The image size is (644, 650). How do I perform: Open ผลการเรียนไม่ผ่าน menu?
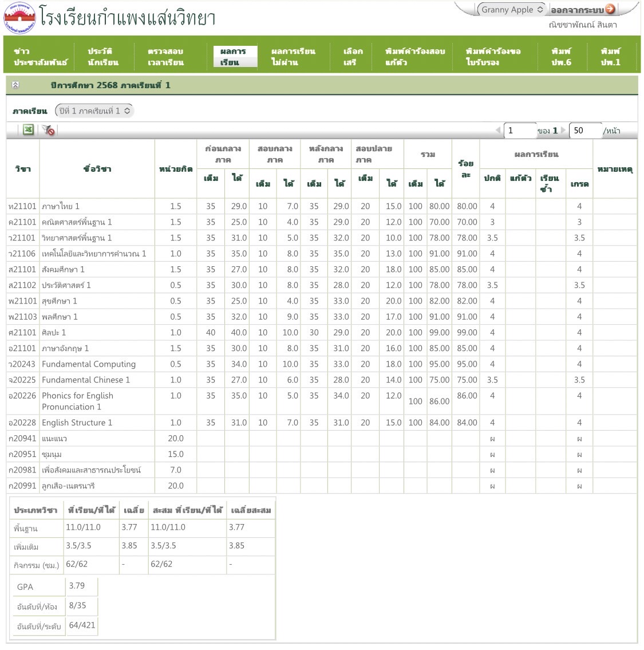(x=293, y=57)
